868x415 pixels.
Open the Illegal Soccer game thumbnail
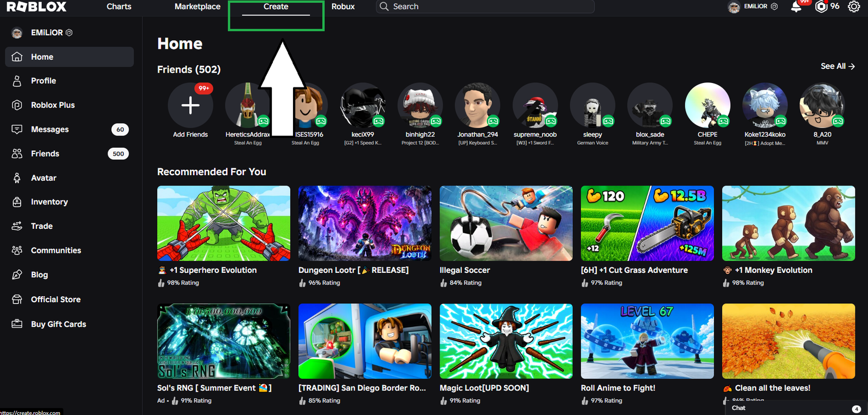tap(506, 224)
